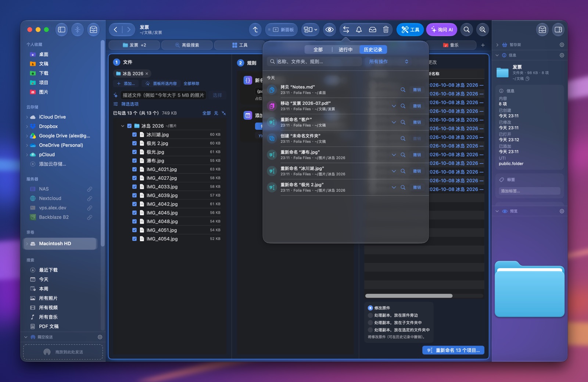Select 修改原件 radio option
588x382 pixels.
(x=370, y=308)
